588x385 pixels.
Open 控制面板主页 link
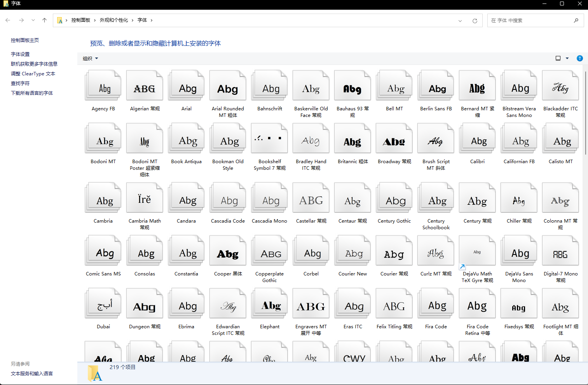(x=25, y=40)
